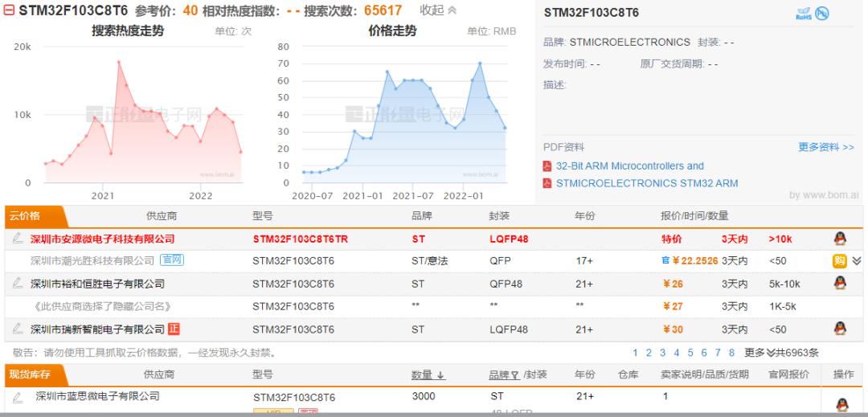Open PDF '32-Bit ARM Microcontrollers and'
The image size is (868, 417).
(629, 166)
